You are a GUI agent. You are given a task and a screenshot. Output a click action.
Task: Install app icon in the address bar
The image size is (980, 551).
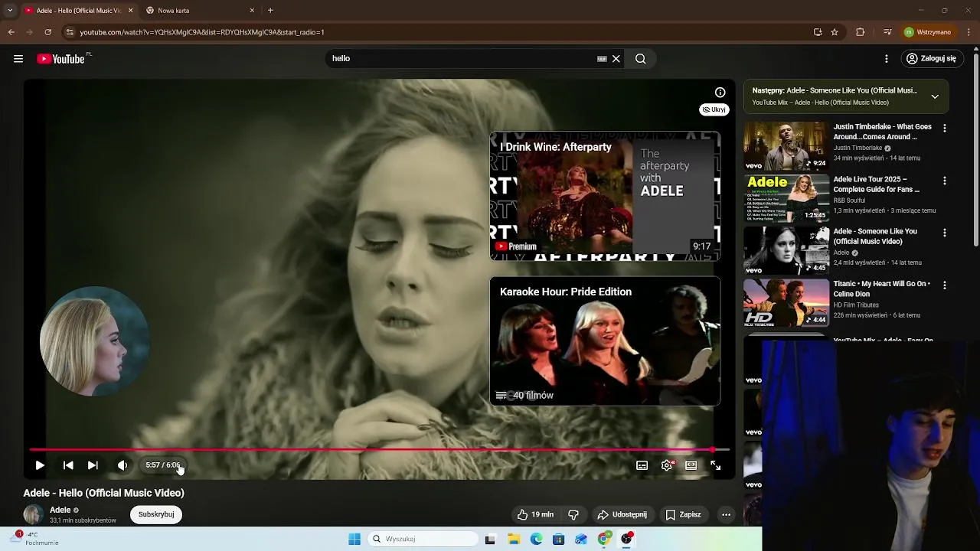point(818,32)
